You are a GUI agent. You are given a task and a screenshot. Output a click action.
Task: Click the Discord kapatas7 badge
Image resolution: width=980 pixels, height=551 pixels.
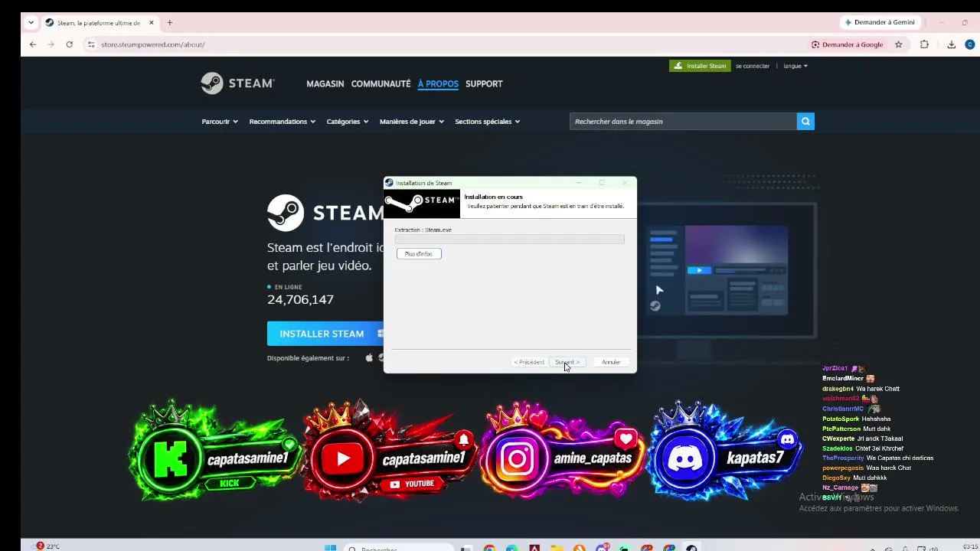tap(725, 451)
